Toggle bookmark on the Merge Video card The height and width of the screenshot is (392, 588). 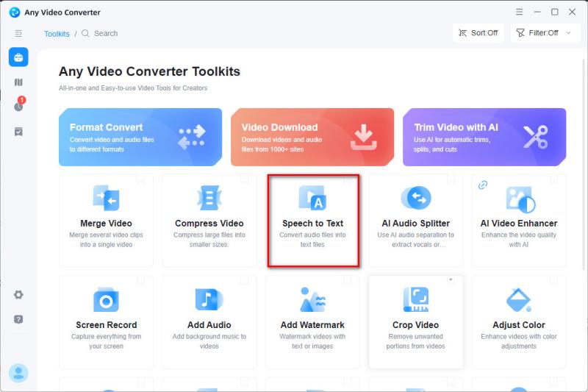(141, 178)
